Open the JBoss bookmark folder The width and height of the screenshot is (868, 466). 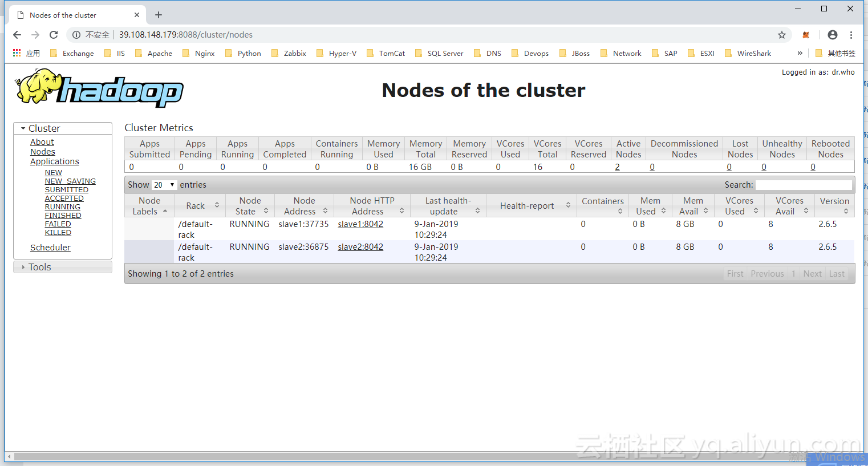574,54
